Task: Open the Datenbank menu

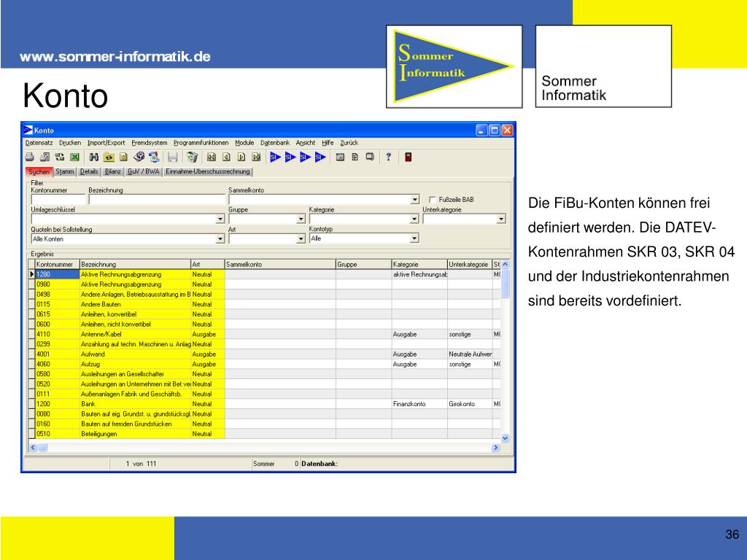Action: point(275,143)
